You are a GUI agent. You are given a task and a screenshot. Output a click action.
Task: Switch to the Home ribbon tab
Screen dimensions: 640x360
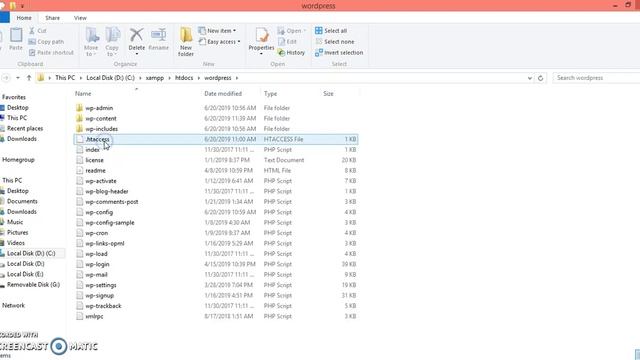(24, 18)
